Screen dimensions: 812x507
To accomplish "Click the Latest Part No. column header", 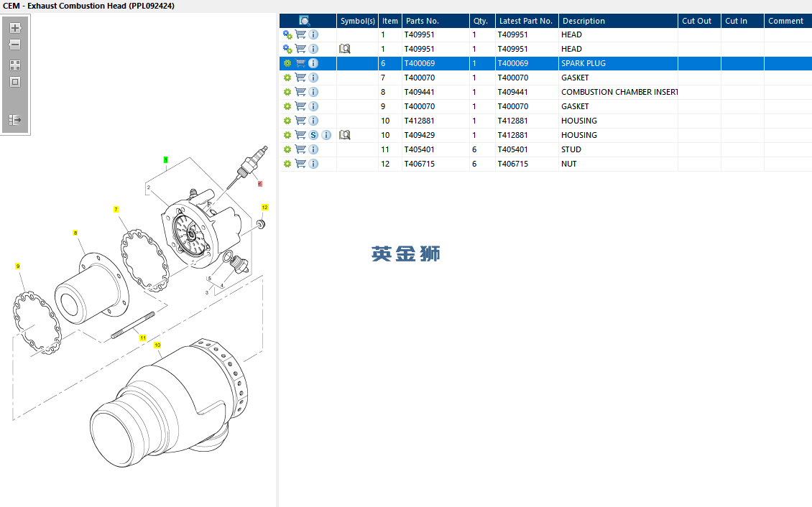I will coord(526,21).
